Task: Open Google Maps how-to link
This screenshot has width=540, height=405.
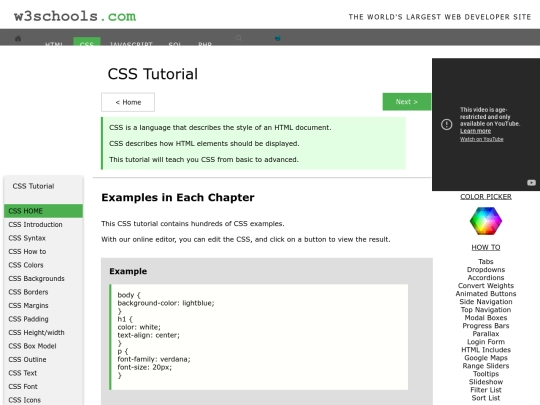Action: point(486,358)
